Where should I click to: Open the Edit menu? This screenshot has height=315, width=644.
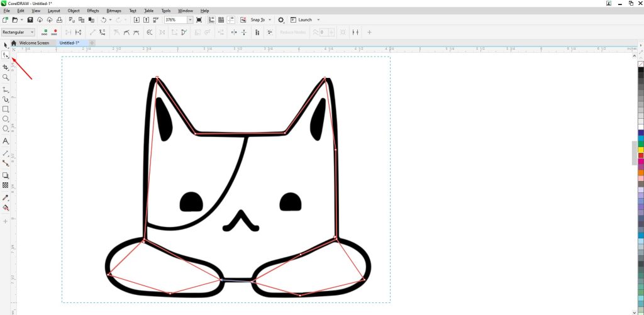click(x=21, y=11)
